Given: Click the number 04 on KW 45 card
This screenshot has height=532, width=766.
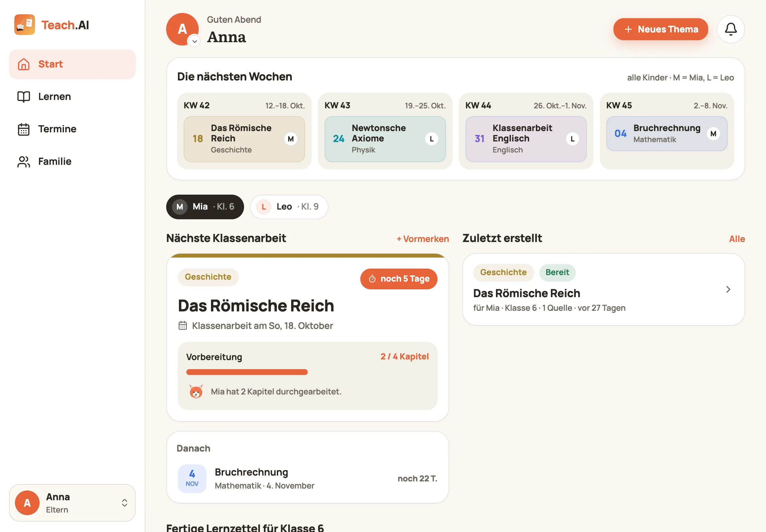Looking at the screenshot, I should coord(620,134).
